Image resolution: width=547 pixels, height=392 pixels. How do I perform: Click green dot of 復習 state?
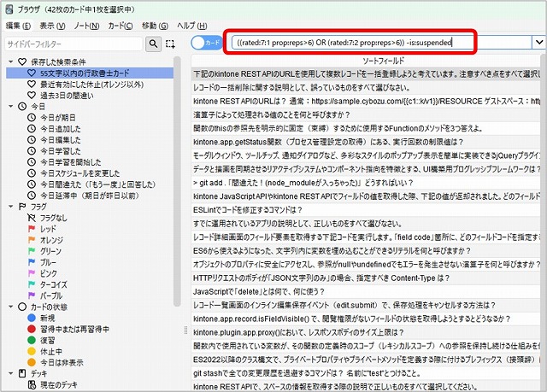click(x=32, y=340)
